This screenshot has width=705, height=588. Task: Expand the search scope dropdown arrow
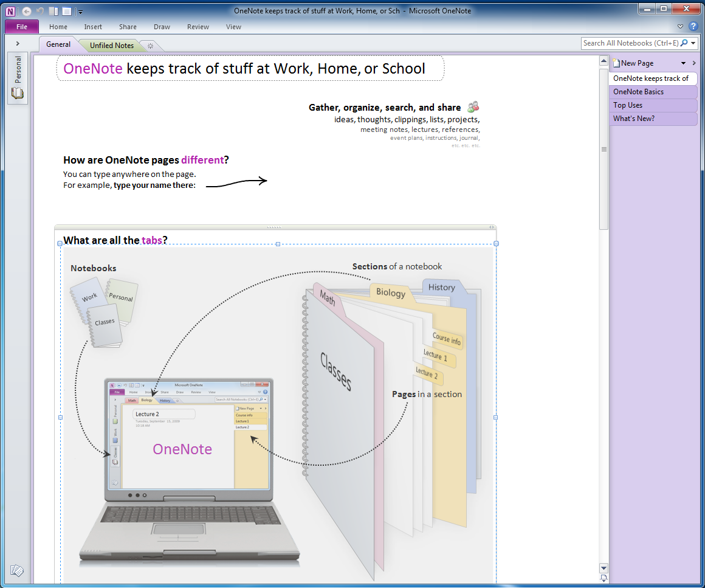point(693,43)
